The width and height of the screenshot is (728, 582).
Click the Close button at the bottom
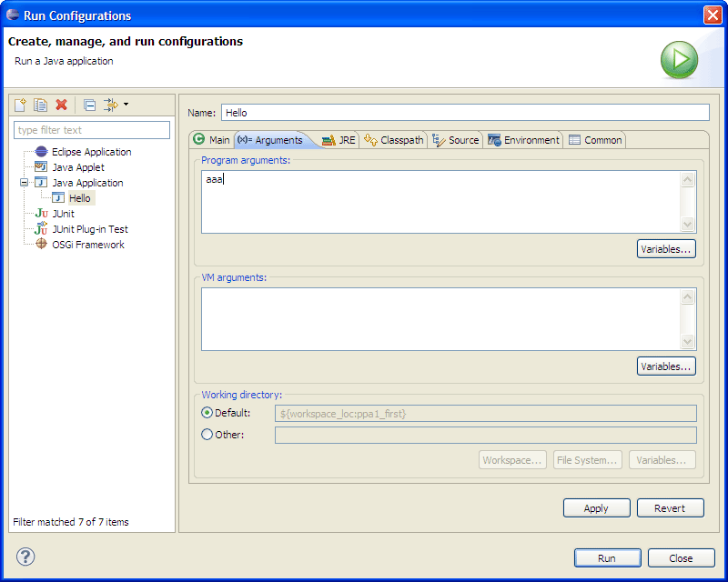coord(681,558)
